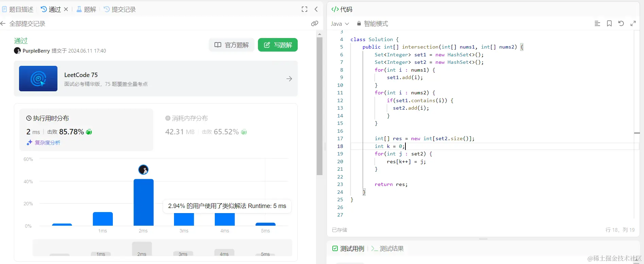The image size is (644, 264).
Task: Copy the submission link via the chain icon
Action: pos(315,23)
